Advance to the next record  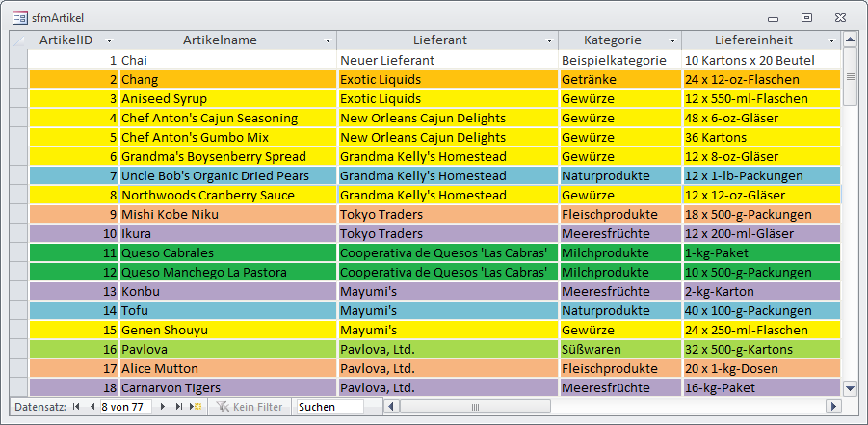pyautogui.click(x=164, y=407)
